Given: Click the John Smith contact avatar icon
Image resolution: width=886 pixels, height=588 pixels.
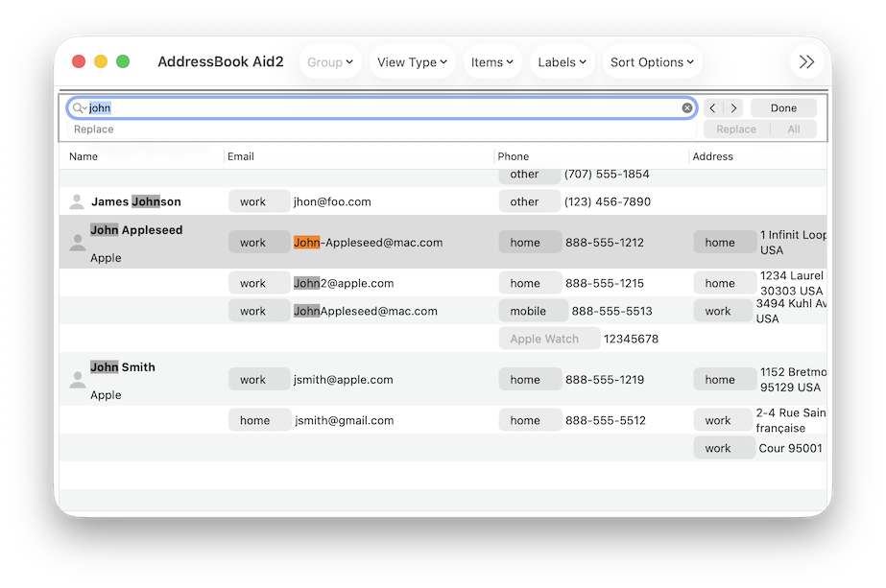Looking at the screenshot, I should click(x=78, y=380).
